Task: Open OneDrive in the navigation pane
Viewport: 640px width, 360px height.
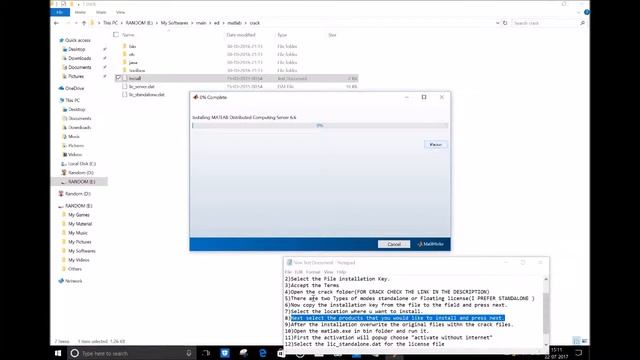Action: (72, 88)
